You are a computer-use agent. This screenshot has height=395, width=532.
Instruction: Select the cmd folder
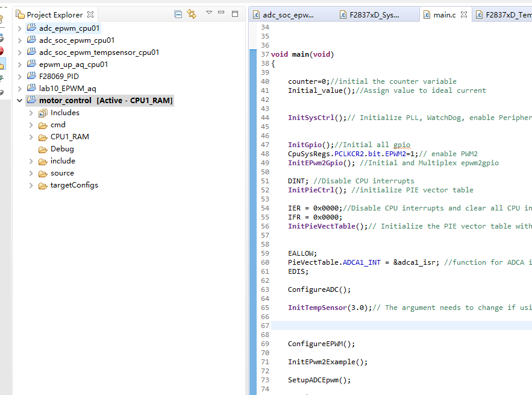(x=58, y=125)
